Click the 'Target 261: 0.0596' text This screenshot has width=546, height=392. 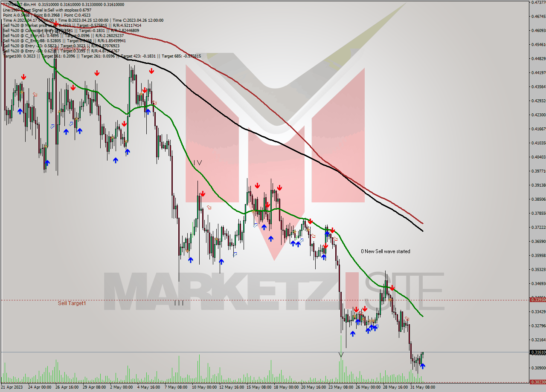(x=98, y=56)
